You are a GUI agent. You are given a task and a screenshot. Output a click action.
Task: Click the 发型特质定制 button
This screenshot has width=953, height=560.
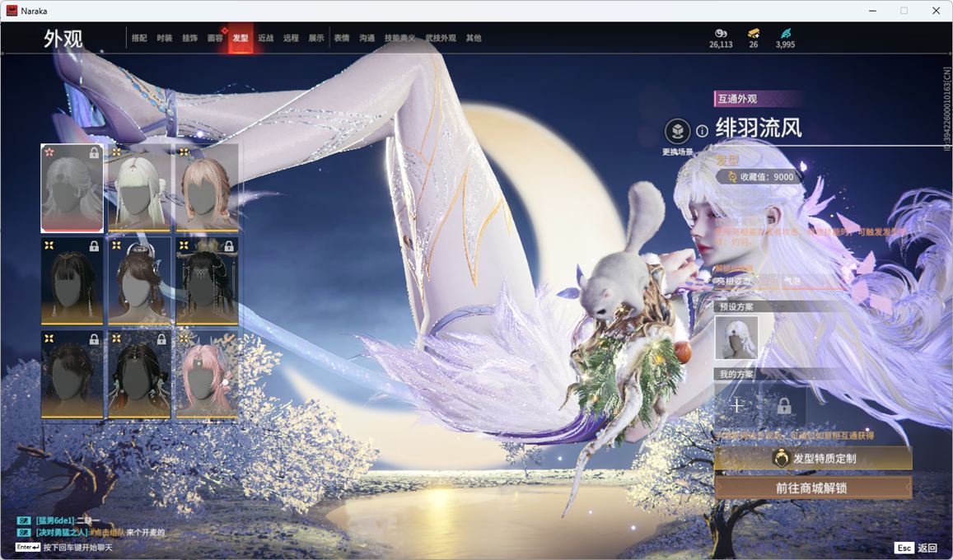click(x=813, y=459)
